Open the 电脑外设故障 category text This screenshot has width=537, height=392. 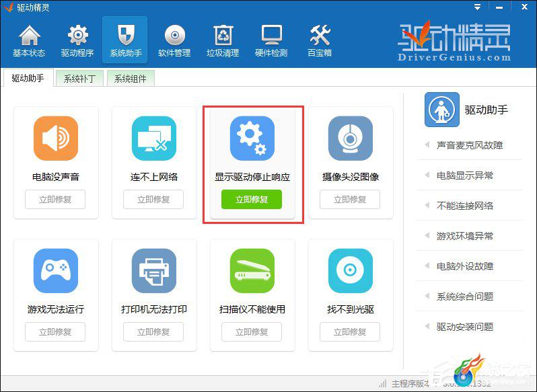pos(465,266)
